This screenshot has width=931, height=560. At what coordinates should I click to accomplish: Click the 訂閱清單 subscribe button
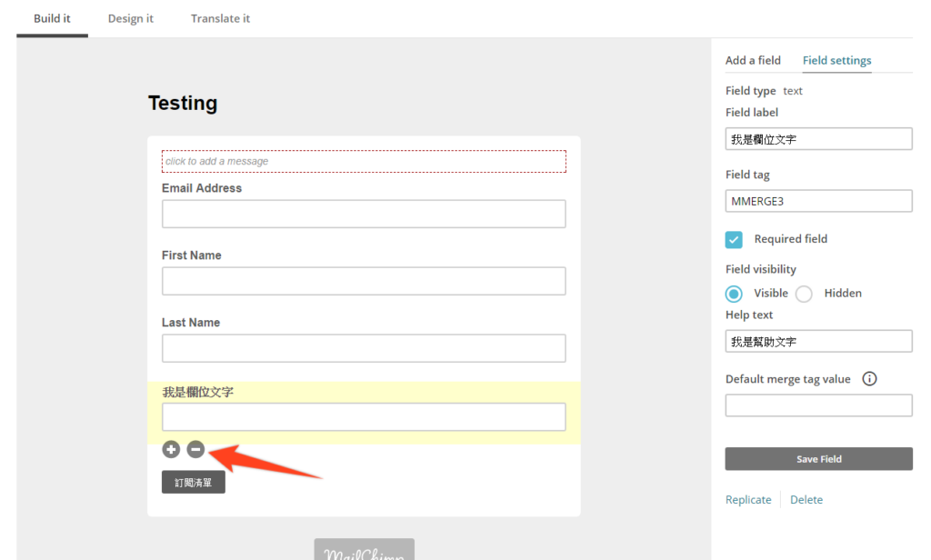coord(194,482)
